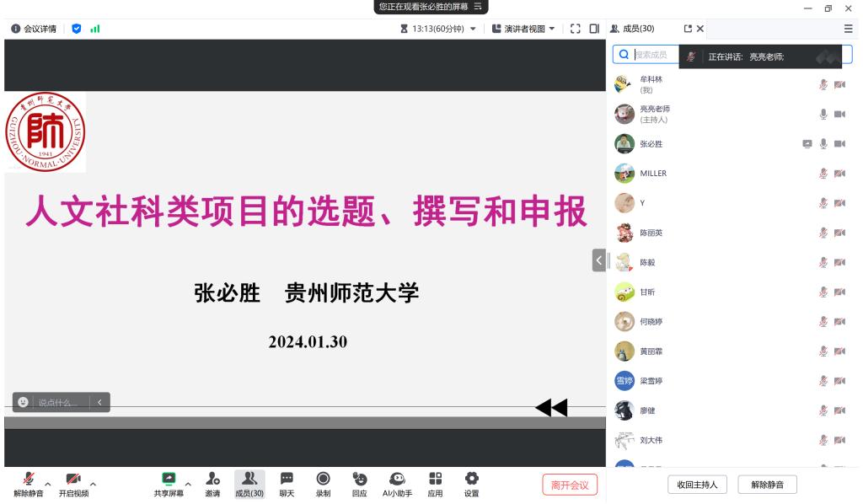
Task: Collapse the side panel with arrow handle
Action: pos(598,260)
